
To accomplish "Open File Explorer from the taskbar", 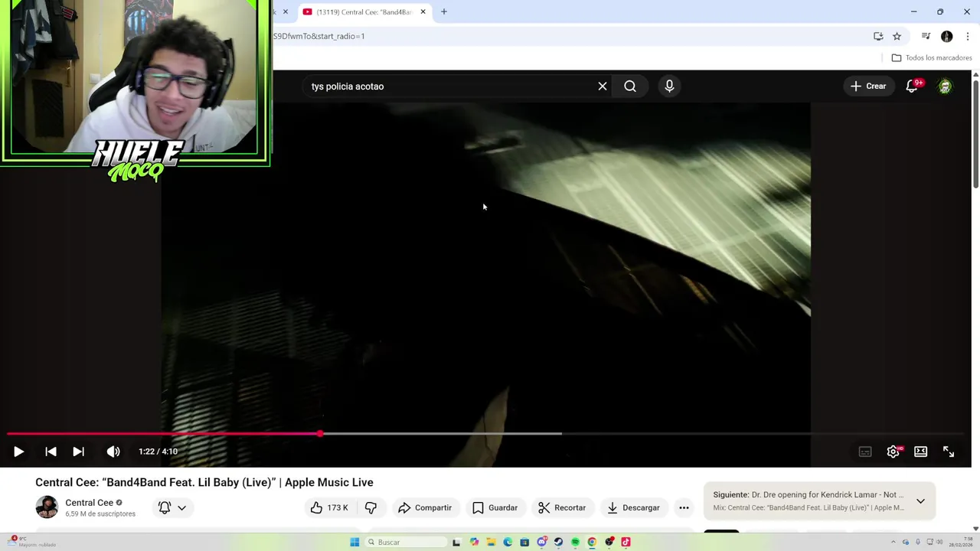I will click(491, 542).
